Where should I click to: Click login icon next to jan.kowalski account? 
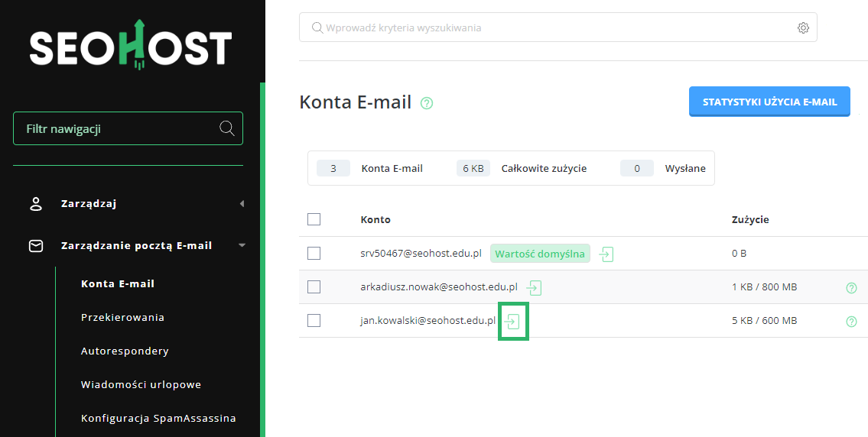(x=513, y=322)
